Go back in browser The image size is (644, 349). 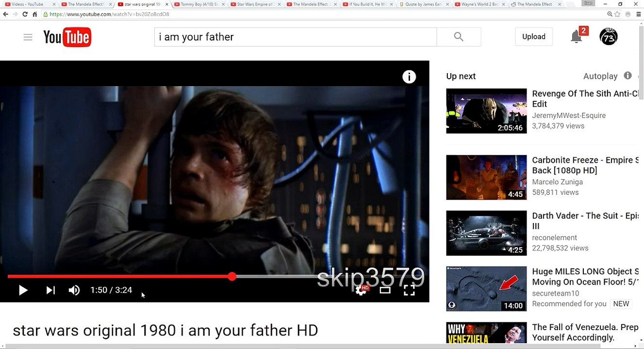[6, 14]
